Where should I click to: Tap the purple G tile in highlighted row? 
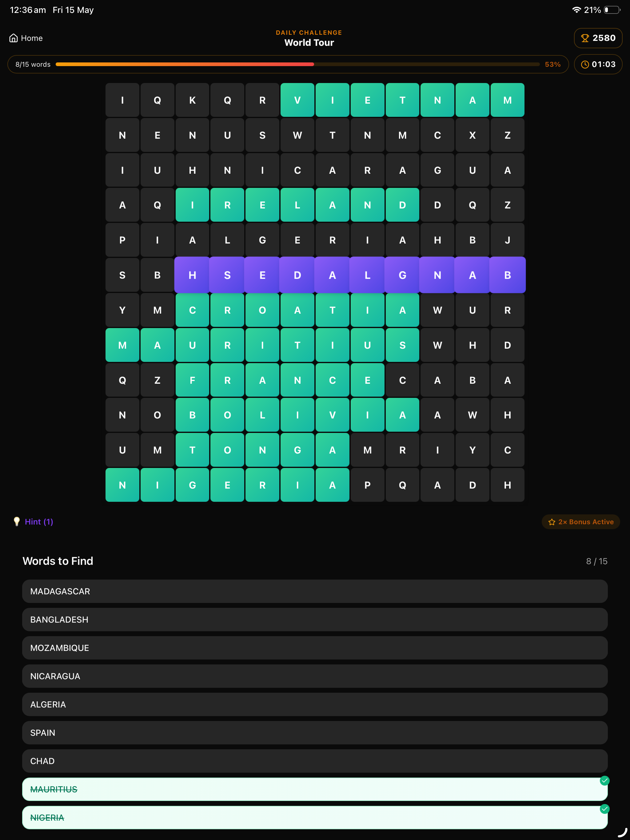coord(402,275)
